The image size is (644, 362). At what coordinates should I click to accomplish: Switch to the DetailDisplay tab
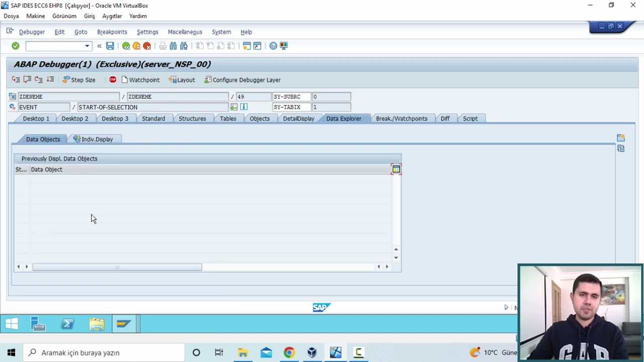point(298,119)
